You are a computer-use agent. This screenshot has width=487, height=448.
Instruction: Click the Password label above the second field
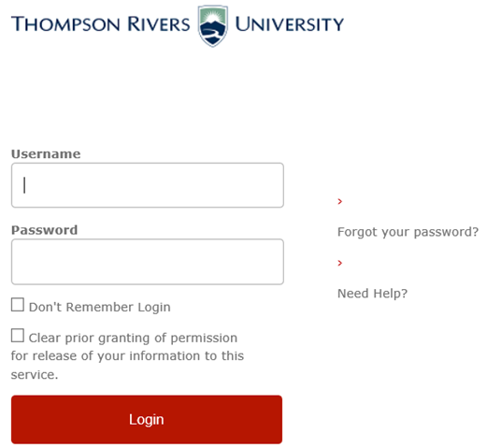coord(44,230)
